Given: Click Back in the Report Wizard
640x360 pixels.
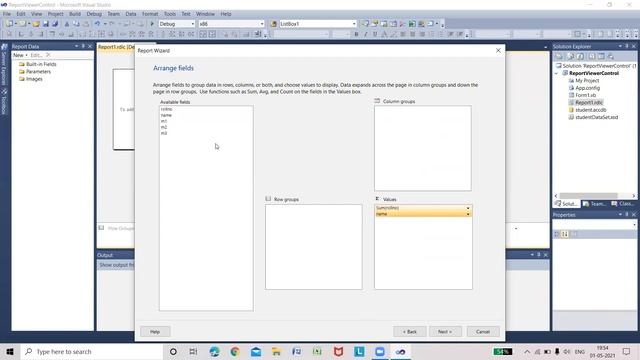Looking at the screenshot, I should pos(410,331).
